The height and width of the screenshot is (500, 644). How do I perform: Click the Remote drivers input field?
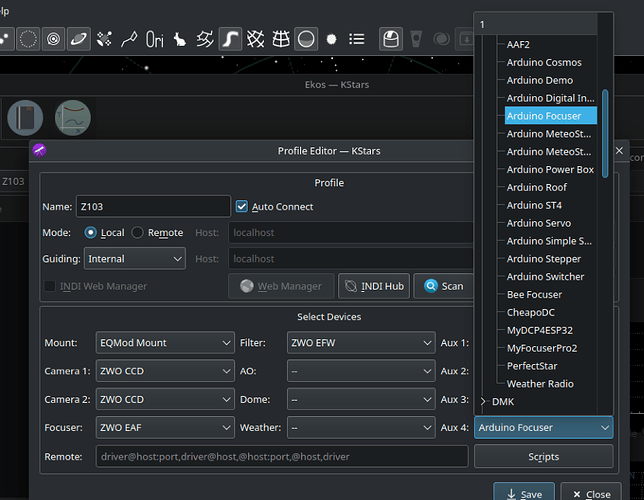tap(282, 456)
